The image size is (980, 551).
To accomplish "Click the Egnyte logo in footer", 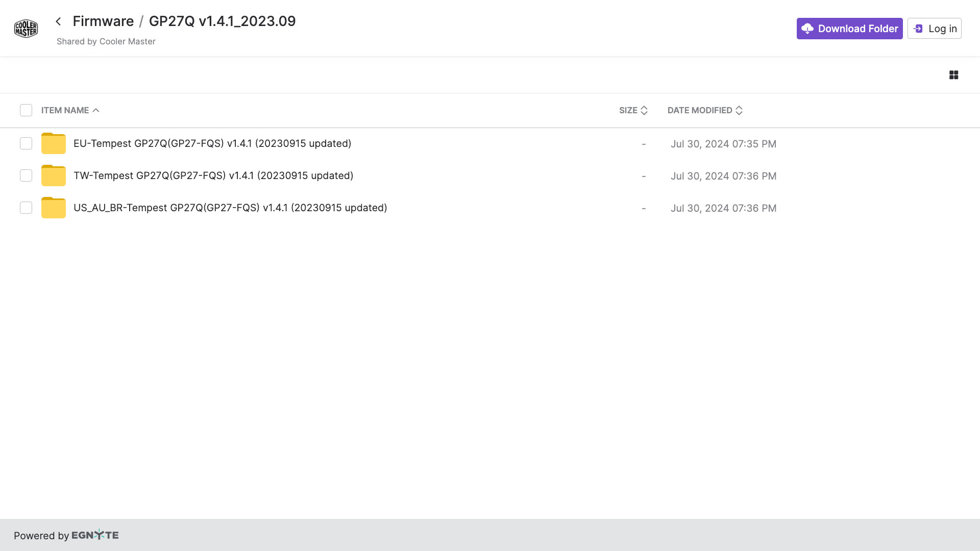I will point(95,535).
